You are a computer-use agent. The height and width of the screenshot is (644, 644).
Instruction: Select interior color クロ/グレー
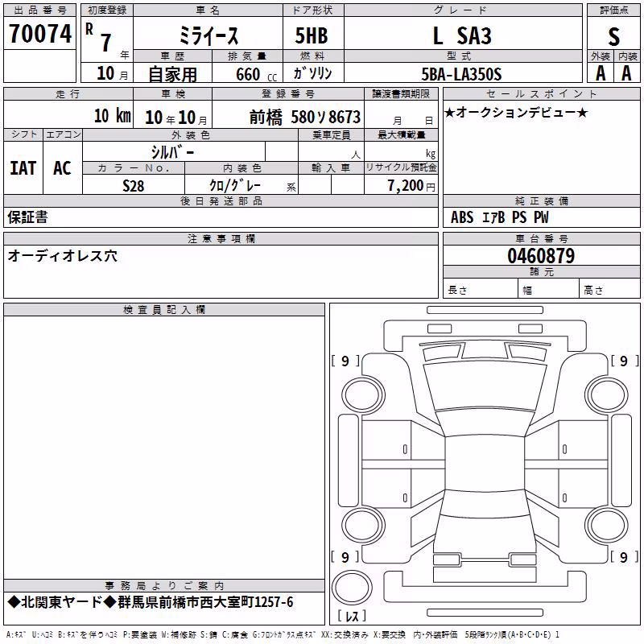tap(235, 185)
